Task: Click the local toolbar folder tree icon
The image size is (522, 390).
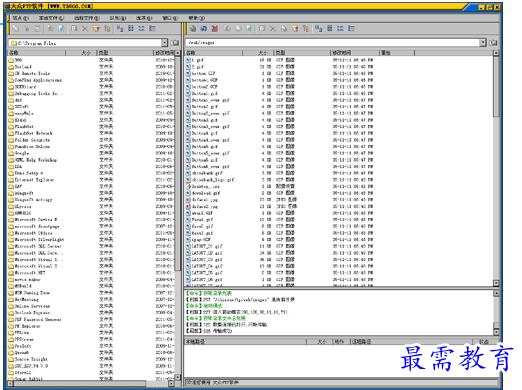Action: tap(107, 29)
